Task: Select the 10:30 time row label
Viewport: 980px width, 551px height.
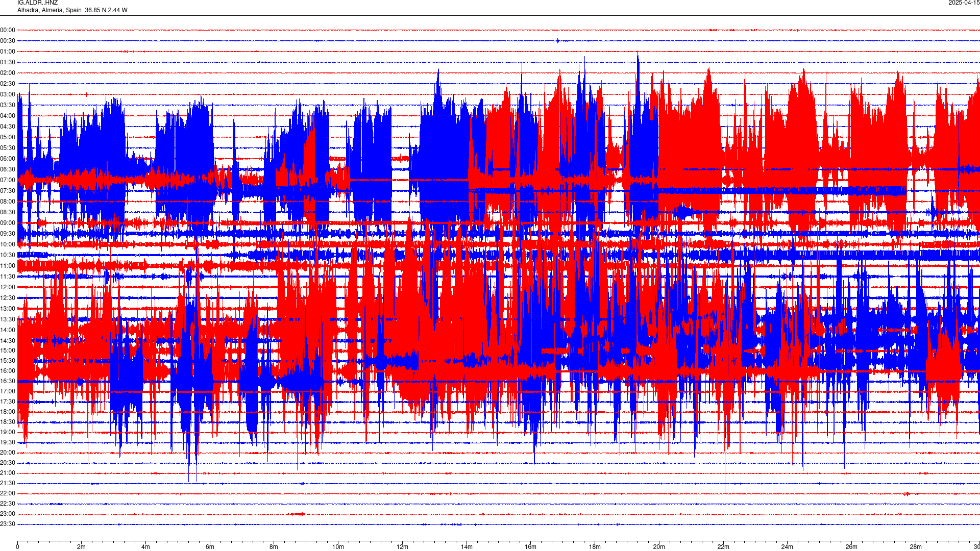Action: coord(8,255)
